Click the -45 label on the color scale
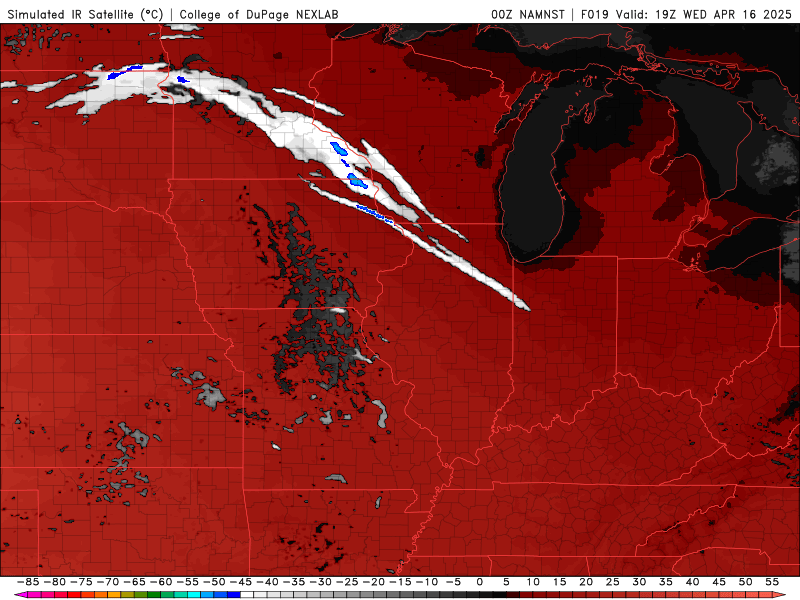 [x=240, y=582]
